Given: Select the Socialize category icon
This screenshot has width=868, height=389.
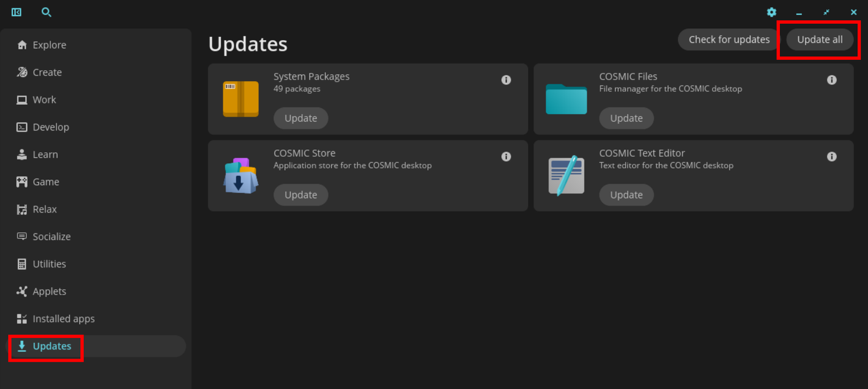Looking at the screenshot, I should pyautogui.click(x=21, y=236).
